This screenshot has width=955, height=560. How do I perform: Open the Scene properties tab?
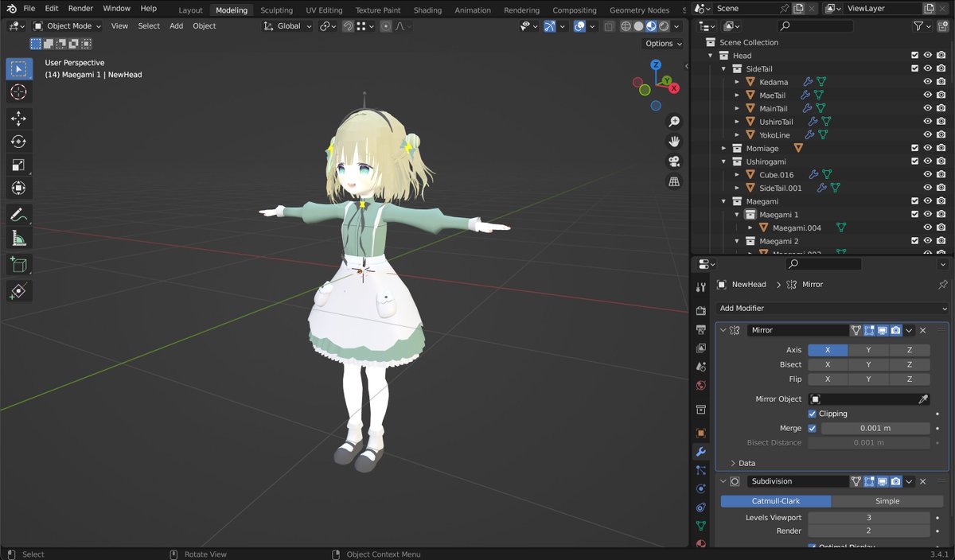pos(701,367)
